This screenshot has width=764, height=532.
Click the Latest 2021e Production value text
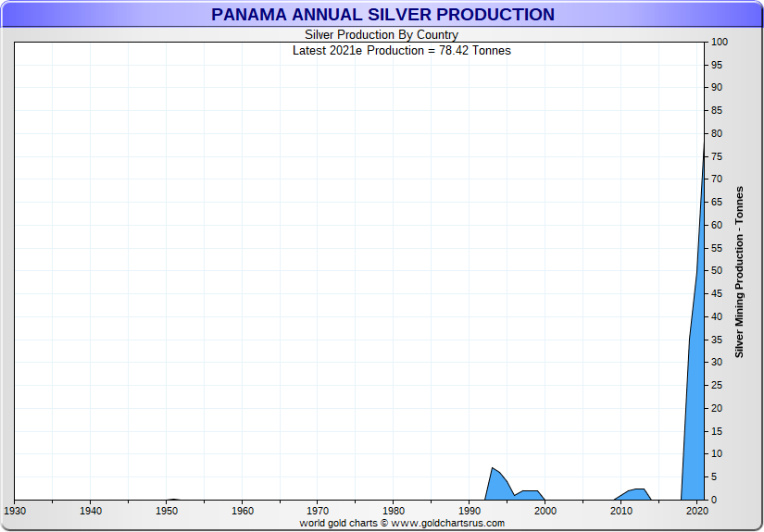401,50
